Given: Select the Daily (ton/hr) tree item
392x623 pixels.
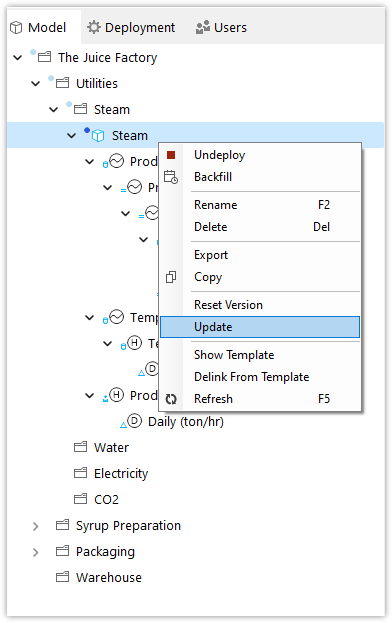Looking at the screenshot, I should pos(186,421).
